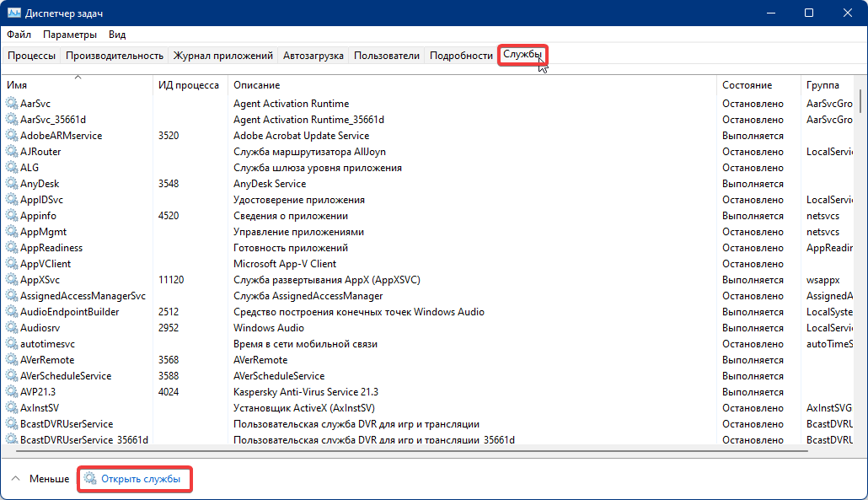Click the gear icon beside AxInstSV
Screen dimensions: 868x500
pyautogui.click(x=12, y=408)
